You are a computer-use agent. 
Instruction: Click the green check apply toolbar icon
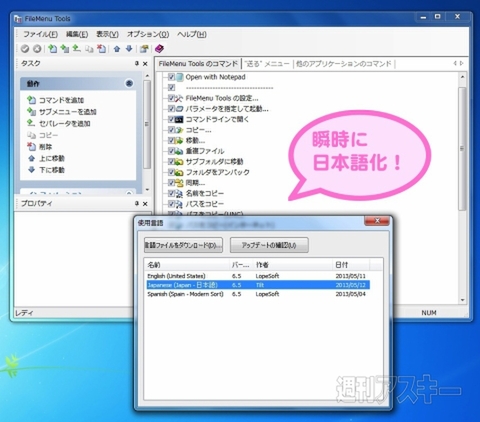pyautogui.click(x=25, y=49)
